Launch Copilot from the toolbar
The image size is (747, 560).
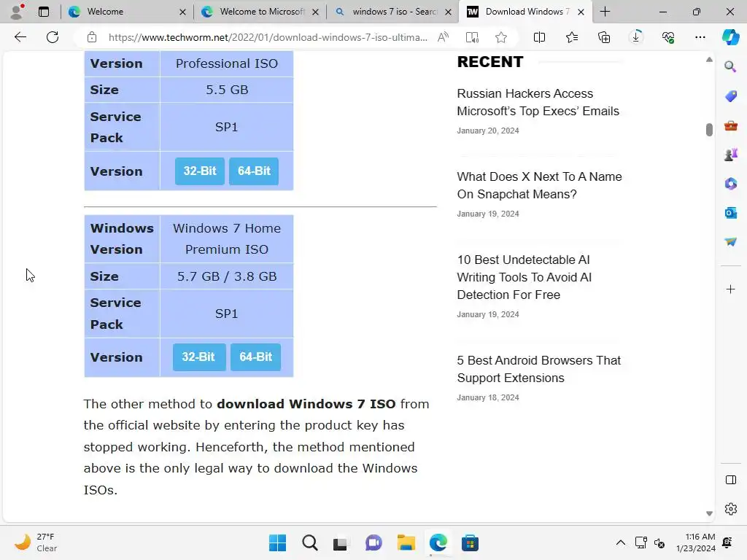730,37
